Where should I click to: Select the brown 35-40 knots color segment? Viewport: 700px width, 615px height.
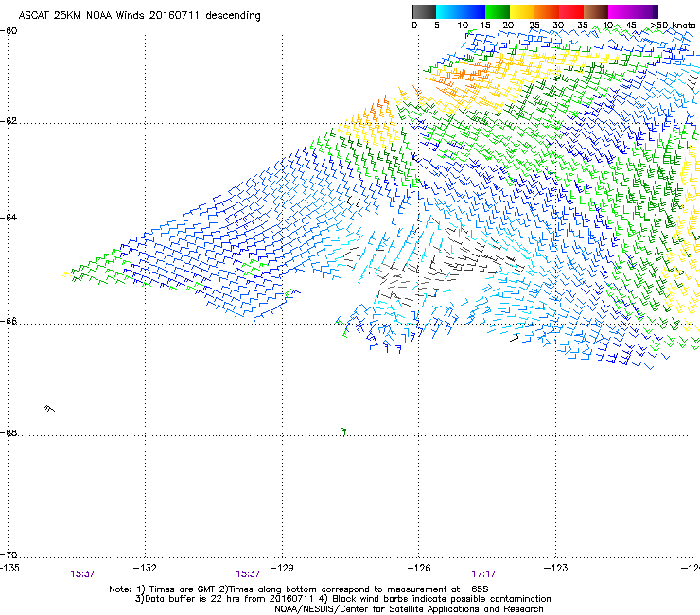[596, 11]
